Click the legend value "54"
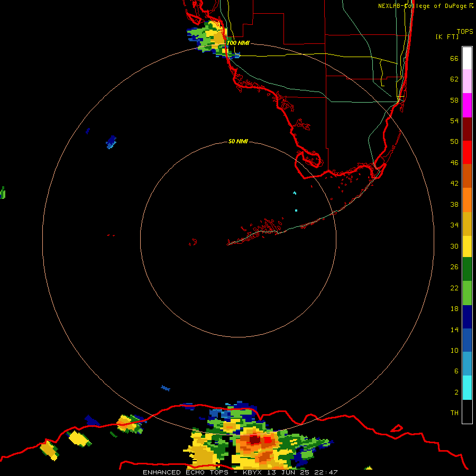Image resolution: width=476 pixels, height=476 pixels. point(454,121)
